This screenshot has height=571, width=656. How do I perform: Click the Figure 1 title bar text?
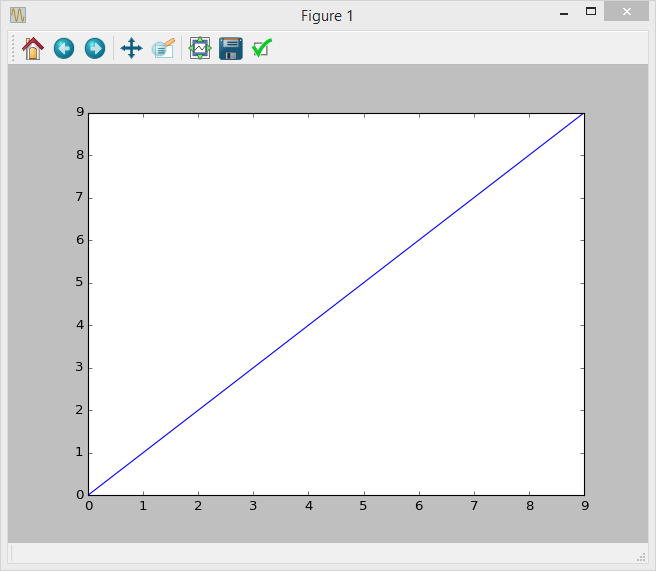(327, 16)
